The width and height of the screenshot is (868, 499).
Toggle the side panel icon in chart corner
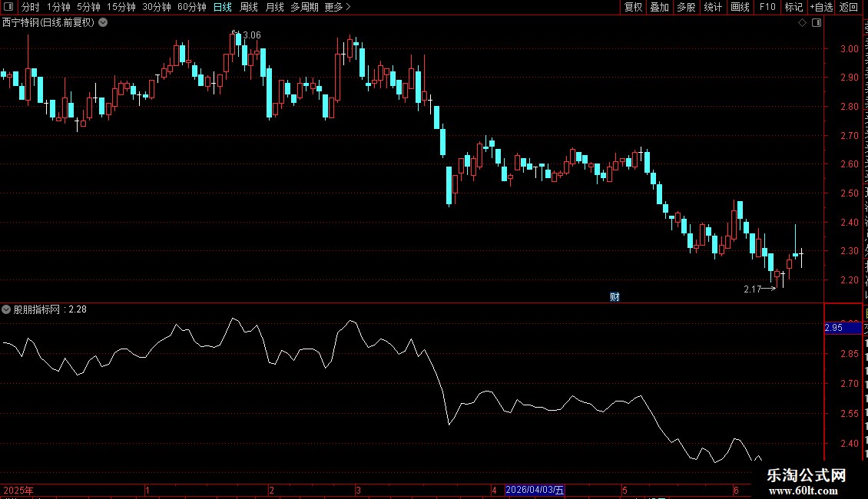click(817, 23)
